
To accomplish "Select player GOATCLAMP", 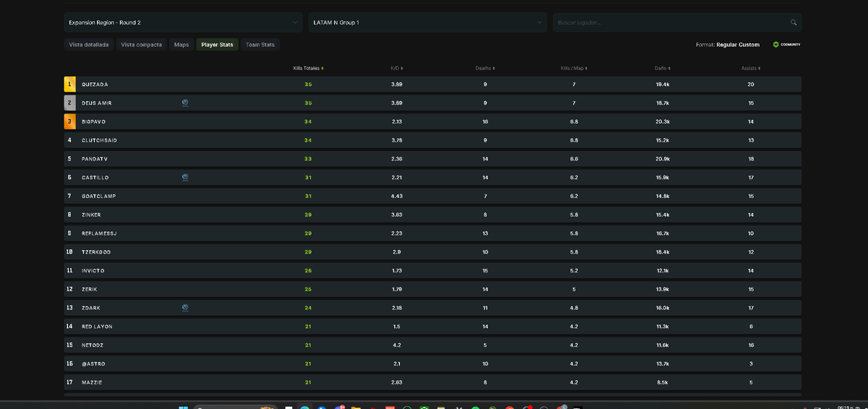I will pos(98,196).
